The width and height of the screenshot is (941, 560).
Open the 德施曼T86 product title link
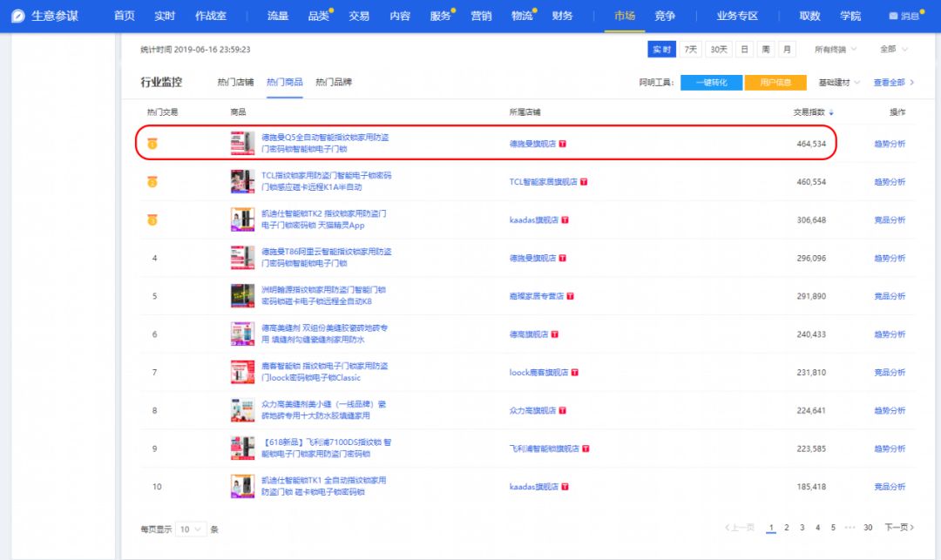coord(327,257)
